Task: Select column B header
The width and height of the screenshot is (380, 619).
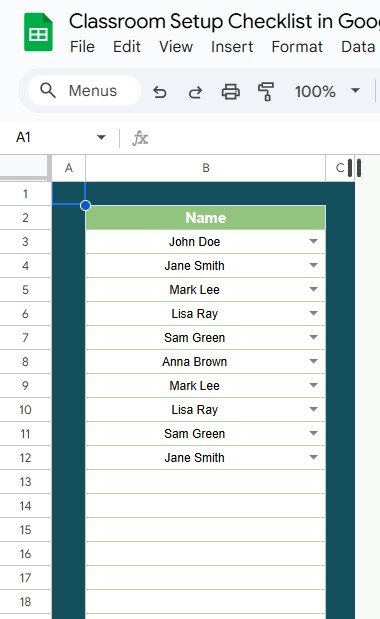Action: point(206,168)
